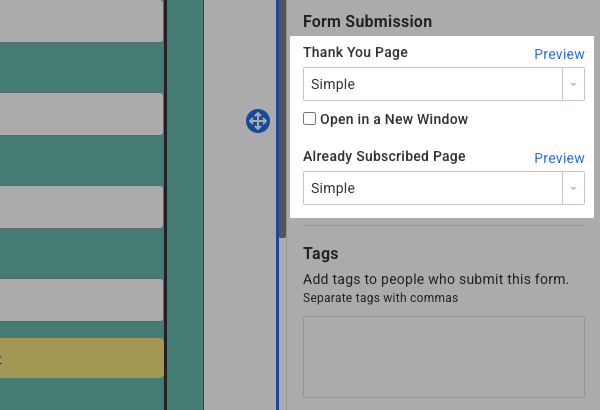
Task: Click the sidebar's dark gray scrollbar thumb
Action: [280, 120]
